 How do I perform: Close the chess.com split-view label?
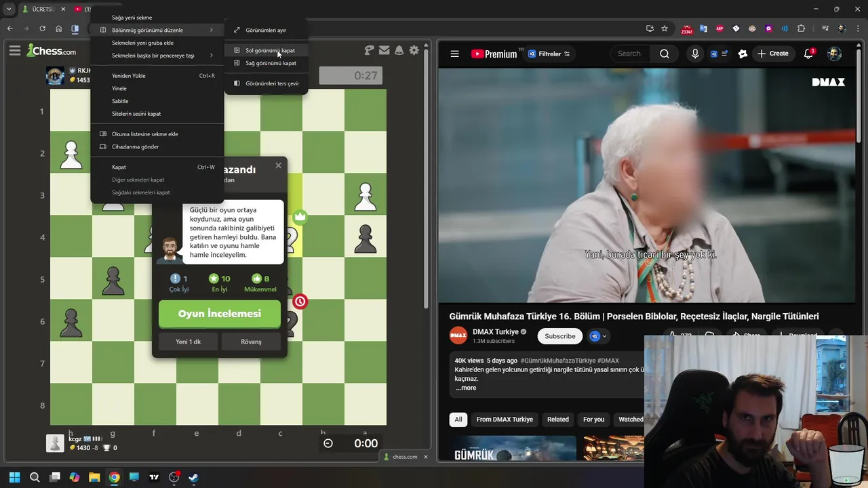(x=426, y=457)
